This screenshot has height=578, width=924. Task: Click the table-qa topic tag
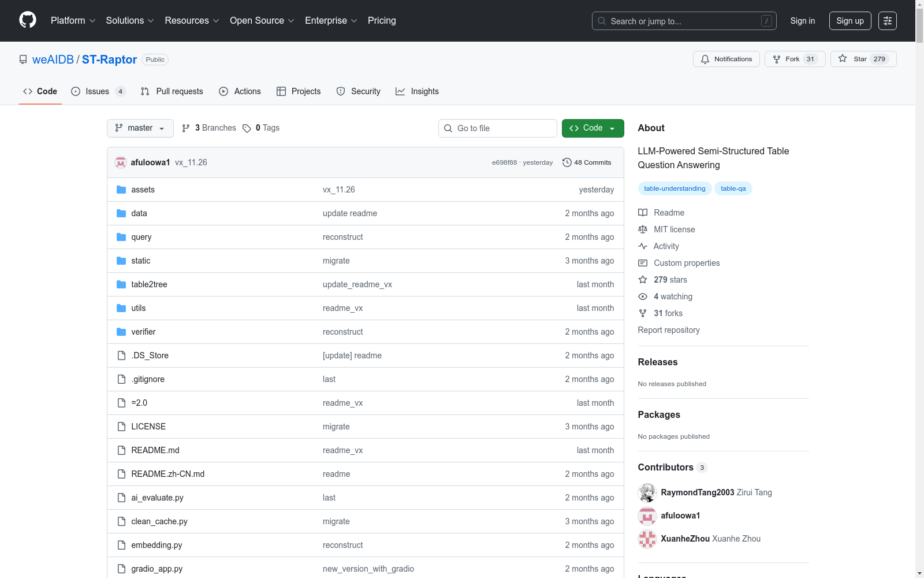[x=733, y=188]
